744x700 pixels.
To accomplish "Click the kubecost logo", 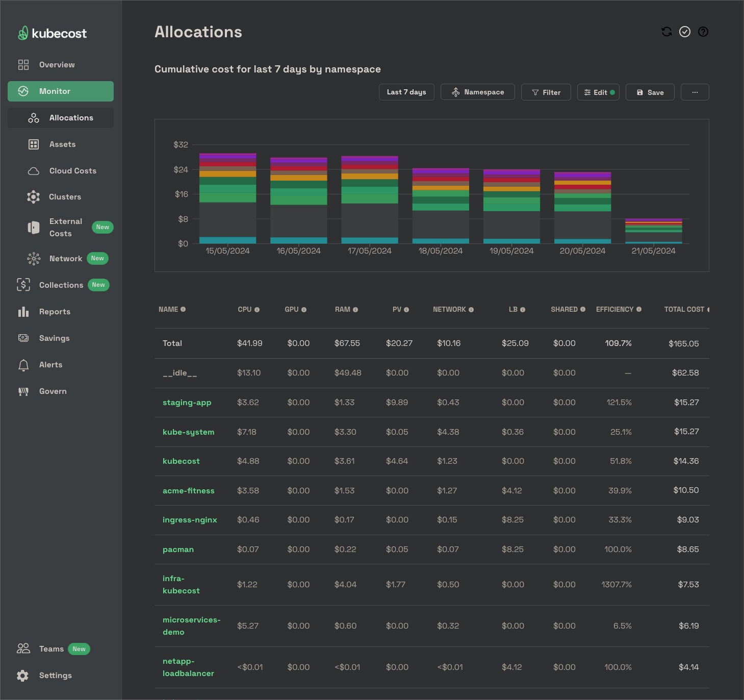I will point(52,34).
